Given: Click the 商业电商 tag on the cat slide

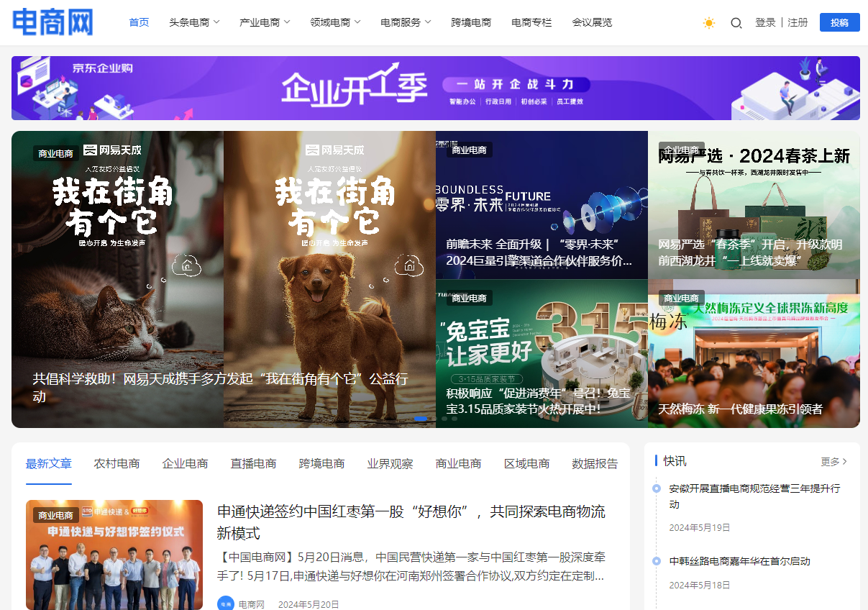Looking at the screenshot, I should [56, 153].
